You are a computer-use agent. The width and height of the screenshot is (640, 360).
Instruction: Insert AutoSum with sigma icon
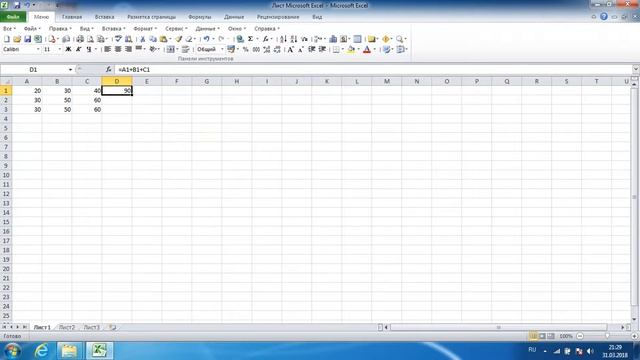(x=250, y=39)
